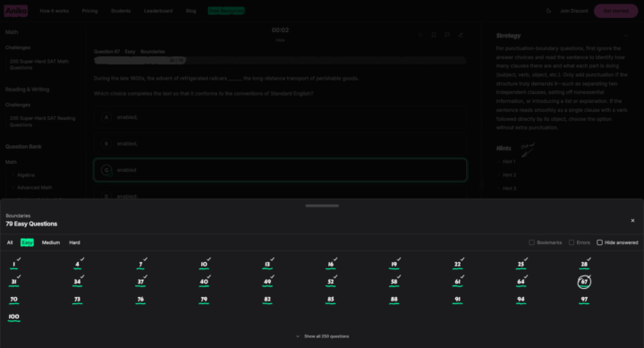Viewport: 644px width, 348px height.
Task: Toggle dark mode with the moon icon
Action: (x=548, y=11)
